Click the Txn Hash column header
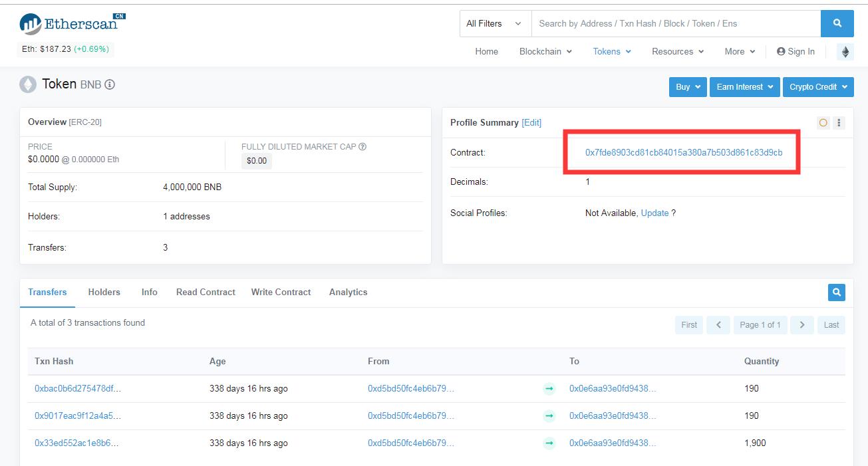This screenshot has height=466, width=868. point(54,361)
